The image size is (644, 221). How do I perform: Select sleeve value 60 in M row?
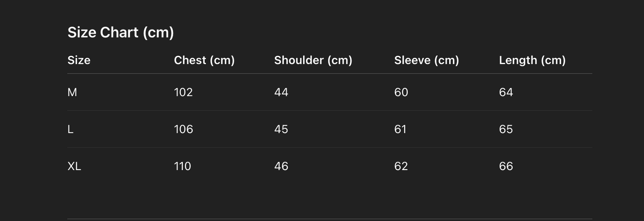pyautogui.click(x=401, y=92)
